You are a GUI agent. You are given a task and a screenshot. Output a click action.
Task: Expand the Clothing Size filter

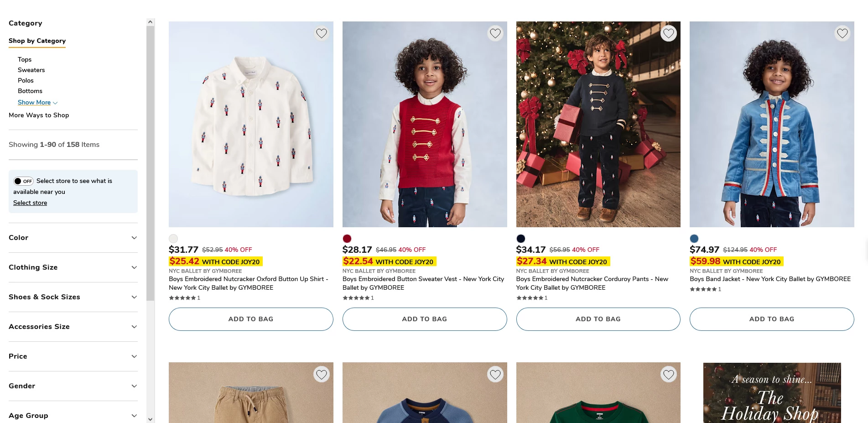(73, 267)
